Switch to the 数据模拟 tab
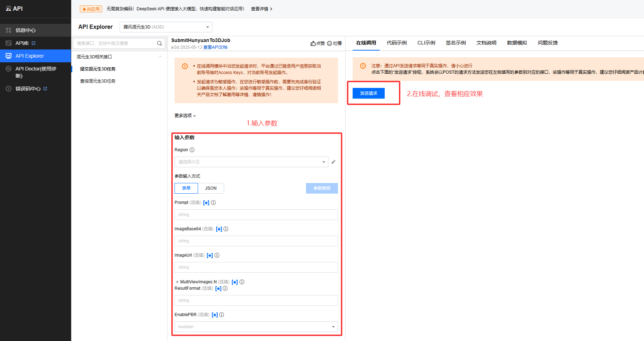This screenshot has width=644, height=341. coord(517,43)
